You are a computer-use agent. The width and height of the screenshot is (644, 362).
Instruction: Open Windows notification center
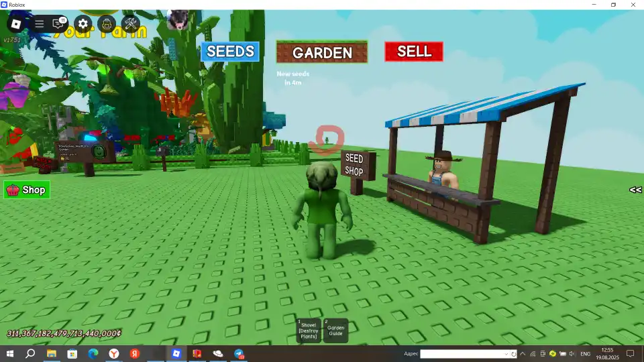click(631, 354)
